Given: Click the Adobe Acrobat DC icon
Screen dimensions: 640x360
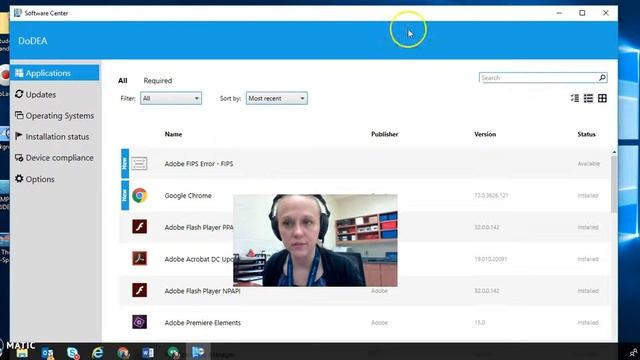Looking at the screenshot, I should pos(139,258).
